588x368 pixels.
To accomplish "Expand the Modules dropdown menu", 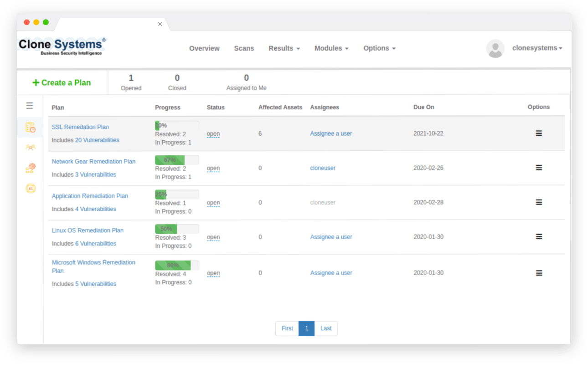I will click(331, 48).
